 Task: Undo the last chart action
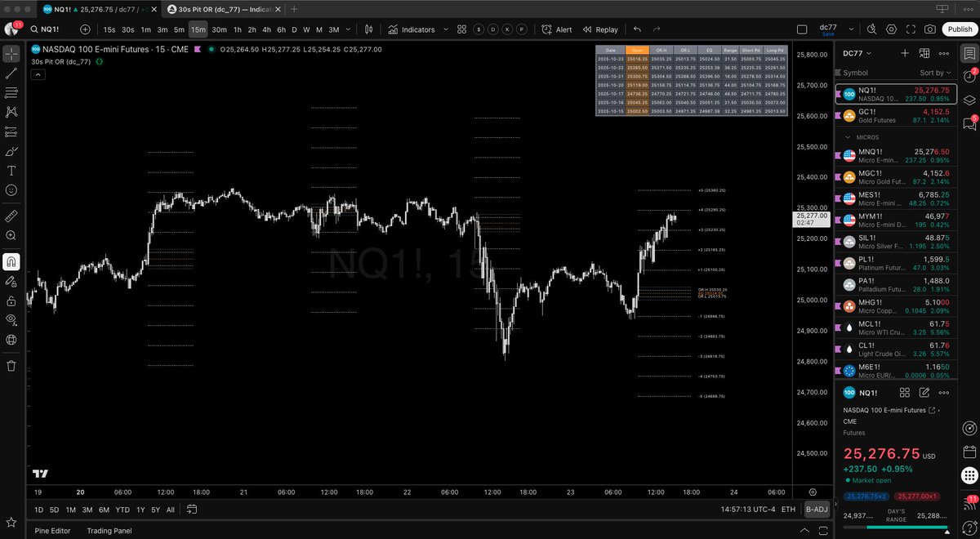click(637, 29)
